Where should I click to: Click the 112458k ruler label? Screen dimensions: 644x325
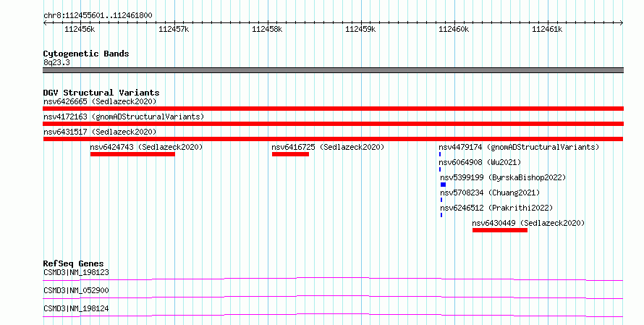(x=267, y=29)
